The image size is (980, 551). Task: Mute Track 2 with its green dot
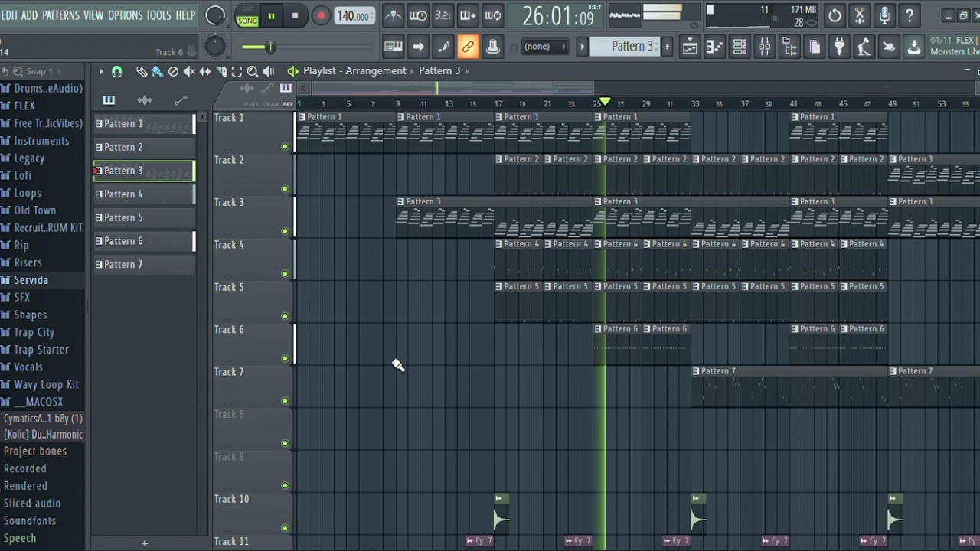[x=285, y=188]
